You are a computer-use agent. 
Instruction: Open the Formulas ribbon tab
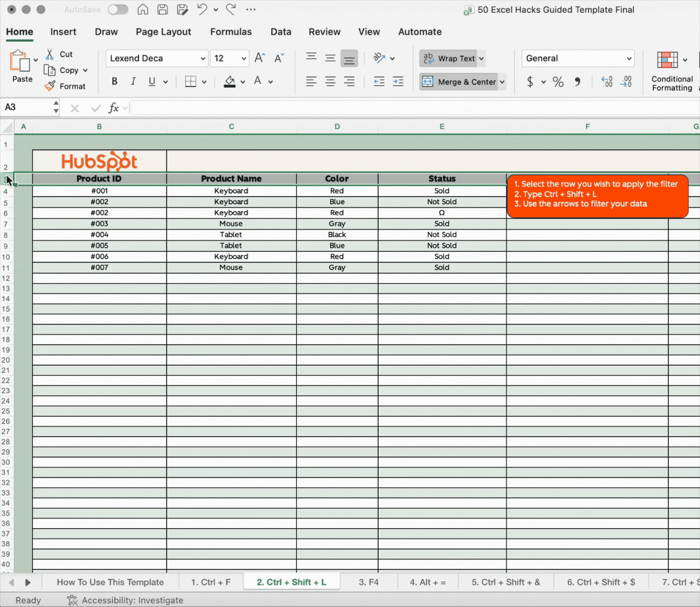pos(231,32)
